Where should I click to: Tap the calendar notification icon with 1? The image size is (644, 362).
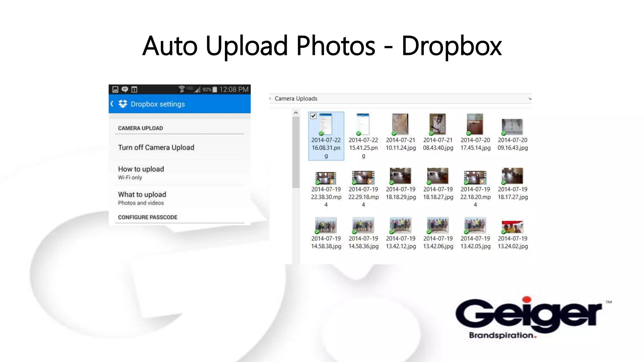134,90
